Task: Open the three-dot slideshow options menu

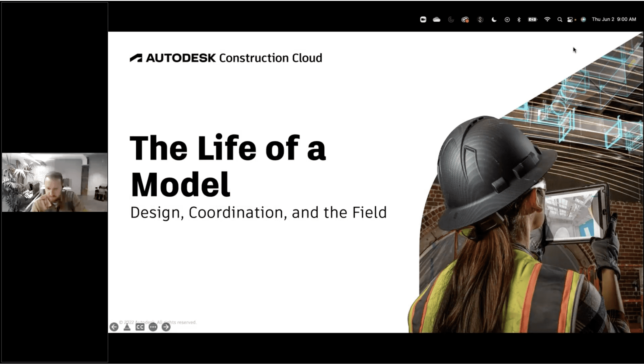Action: [153, 327]
